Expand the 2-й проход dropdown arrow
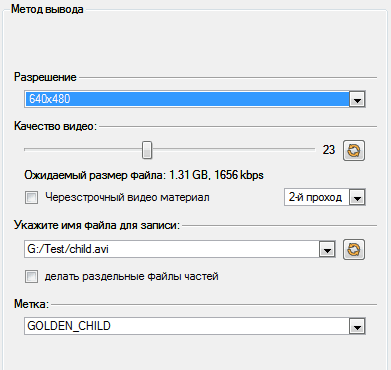This screenshot has width=391, height=370. coord(357,197)
